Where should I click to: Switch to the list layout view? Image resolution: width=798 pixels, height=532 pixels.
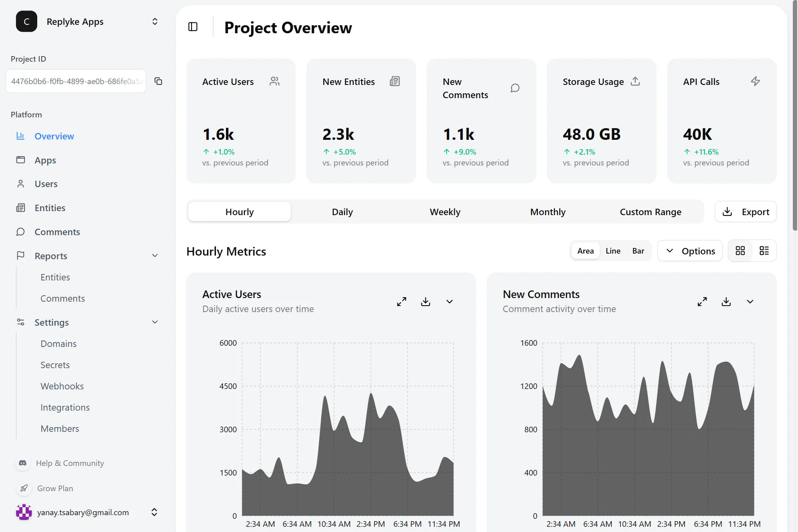pos(764,250)
